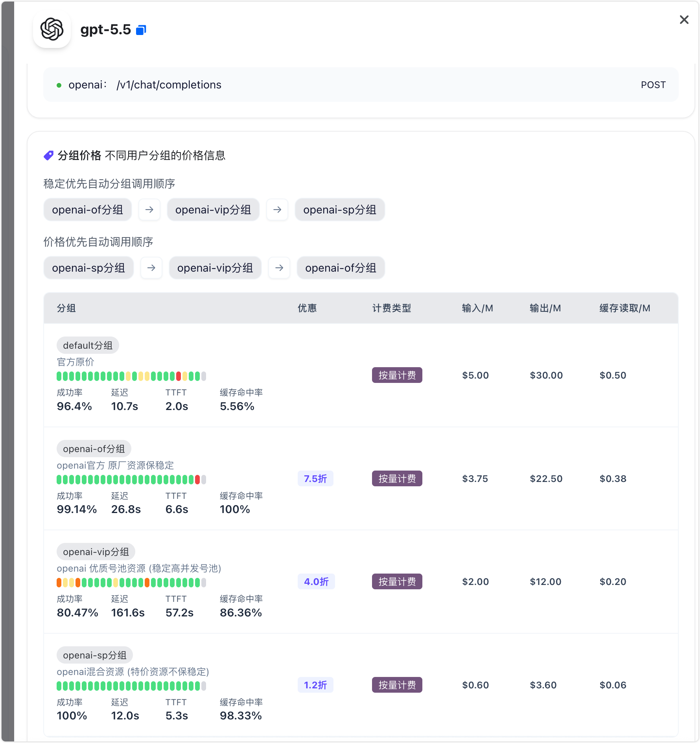Click the 99.14% success rate value
The width and height of the screenshot is (700, 743).
[x=77, y=509]
